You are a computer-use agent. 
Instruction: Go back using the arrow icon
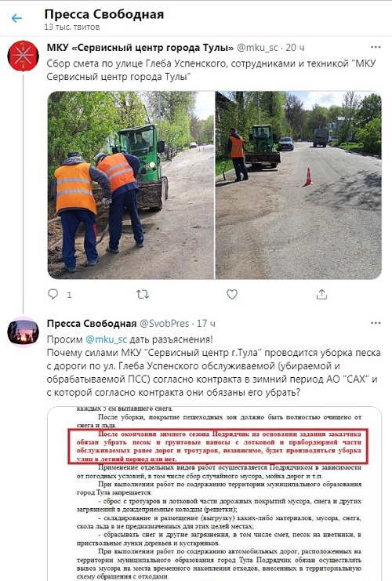coord(16,18)
